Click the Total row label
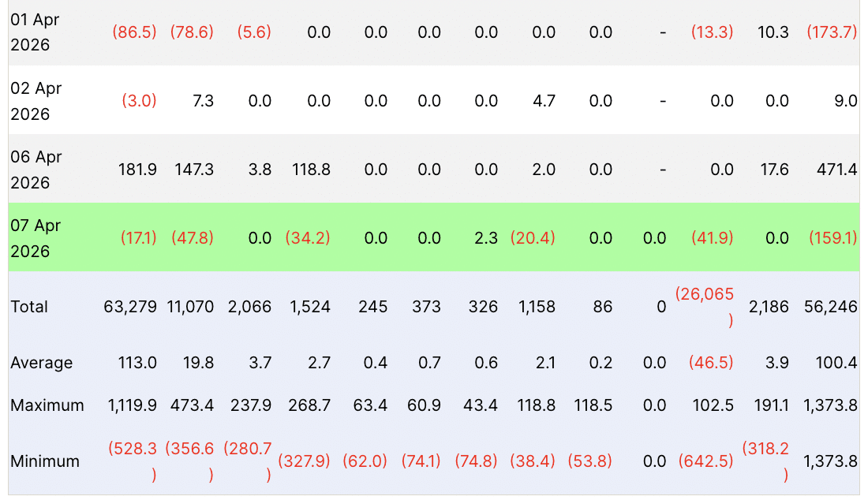 29,307
